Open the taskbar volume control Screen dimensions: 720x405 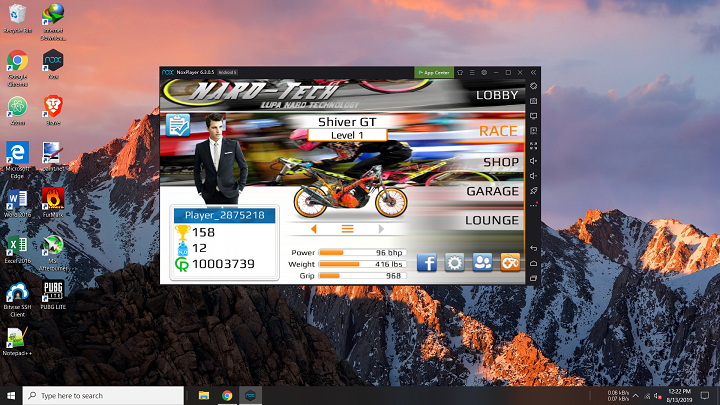coord(658,395)
